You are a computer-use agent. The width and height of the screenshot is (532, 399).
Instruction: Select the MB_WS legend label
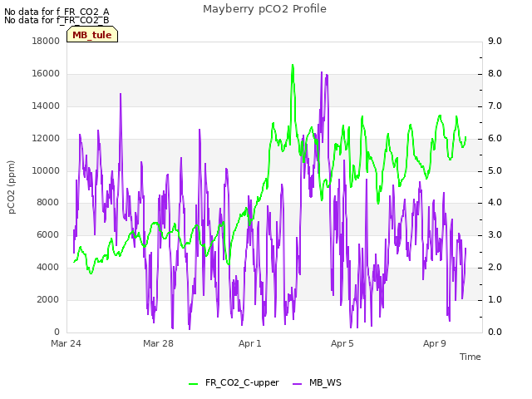325,382
